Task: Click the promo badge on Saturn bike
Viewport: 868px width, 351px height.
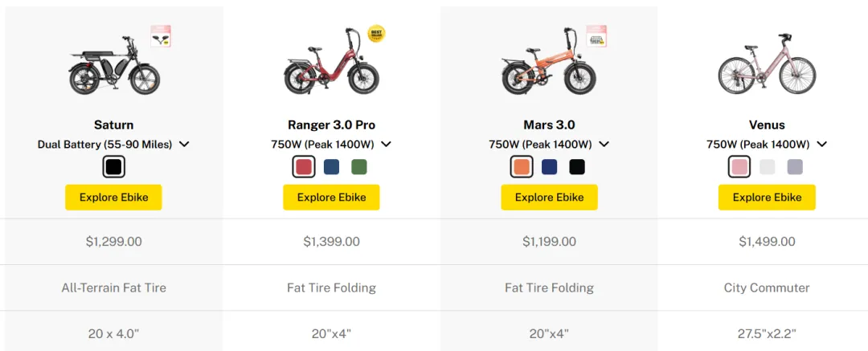Action: tap(161, 36)
